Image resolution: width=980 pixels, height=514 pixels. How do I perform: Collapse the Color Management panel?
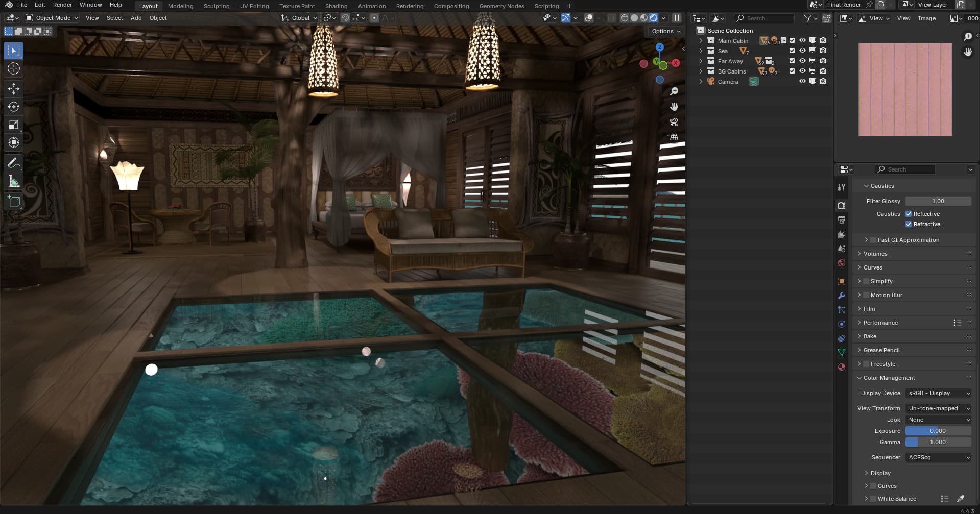859,378
